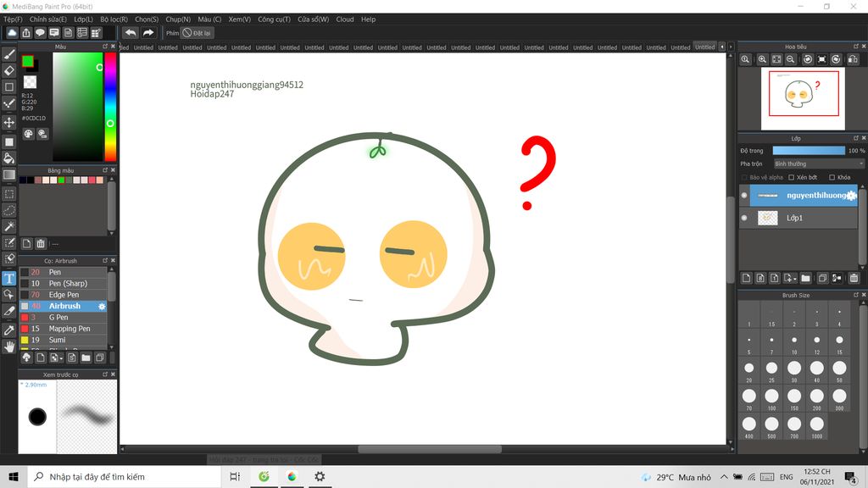Select the Text tool
The height and width of the screenshot is (488, 868).
(x=8, y=278)
